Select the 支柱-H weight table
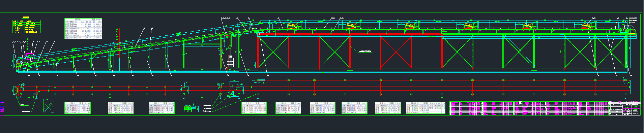This screenshot has width=644, height=133. pyautogui.click(x=78, y=108)
